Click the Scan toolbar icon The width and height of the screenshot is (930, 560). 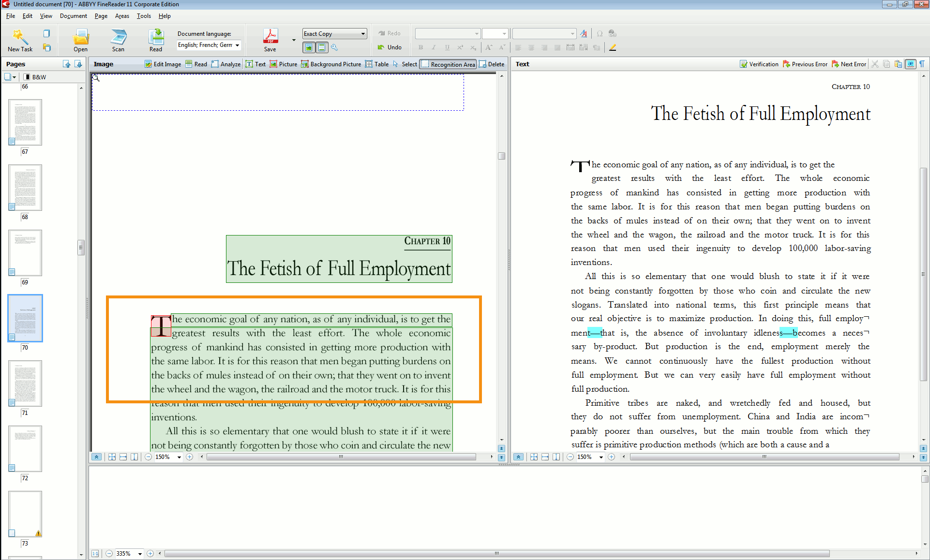118,40
